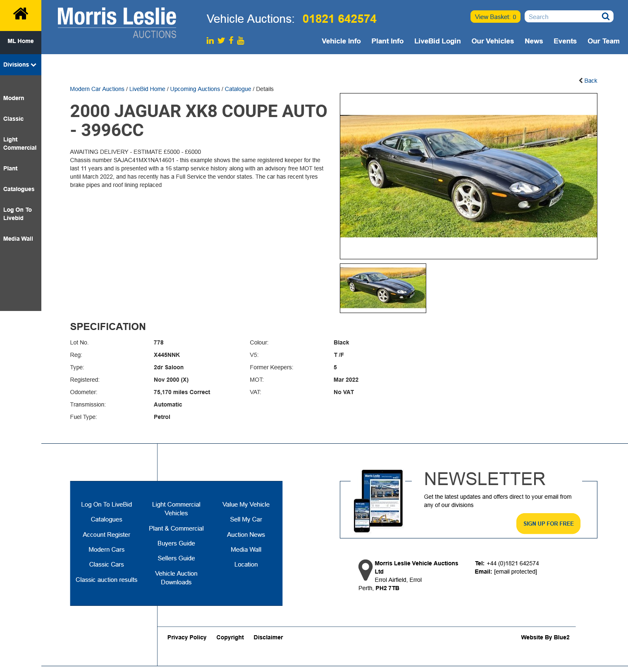Click the newsletter devices image
This screenshot has height=672, width=628.
[378, 501]
